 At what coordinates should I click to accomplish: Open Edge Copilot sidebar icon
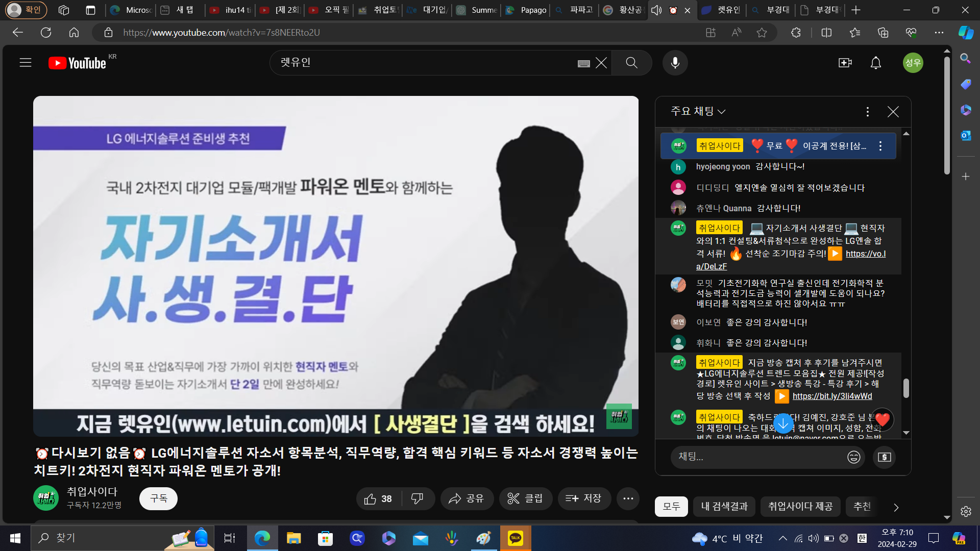coord(965,33)
